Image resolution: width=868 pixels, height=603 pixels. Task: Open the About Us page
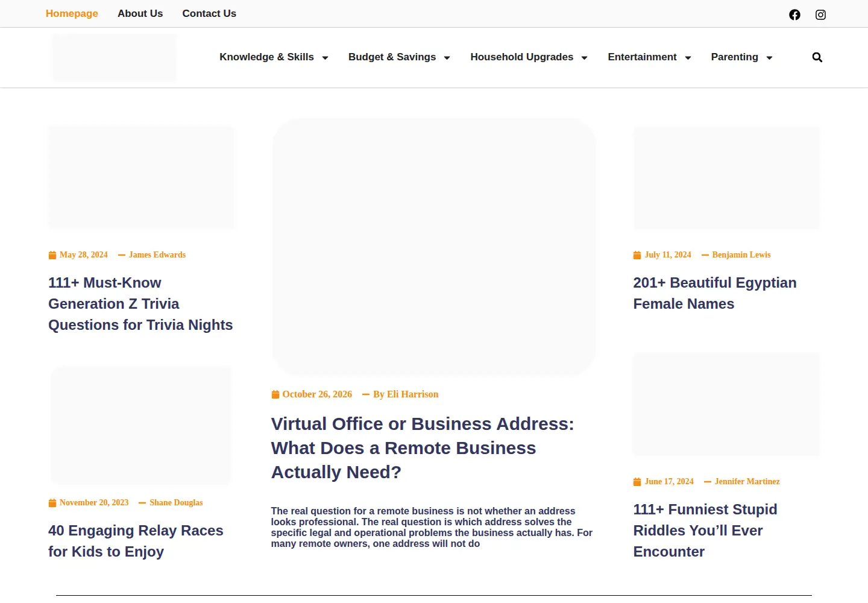click(x=140, y=13)
